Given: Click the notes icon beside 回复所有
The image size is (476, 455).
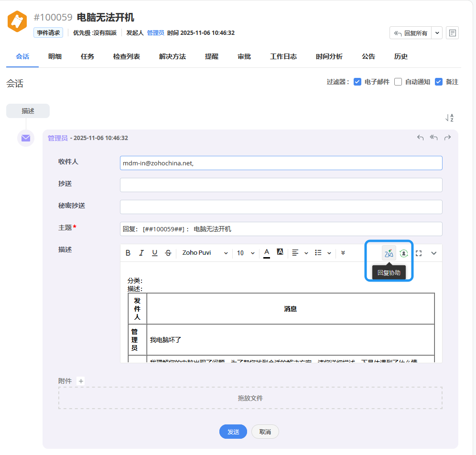Looking at the screenshot, I should point(452,33).
